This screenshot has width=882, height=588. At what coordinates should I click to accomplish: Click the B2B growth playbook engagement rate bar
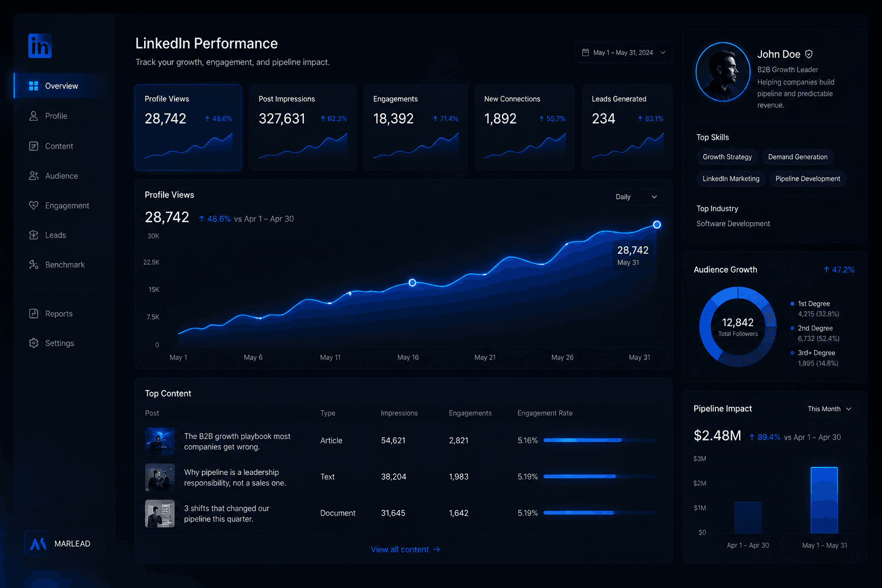pos(599,440)
